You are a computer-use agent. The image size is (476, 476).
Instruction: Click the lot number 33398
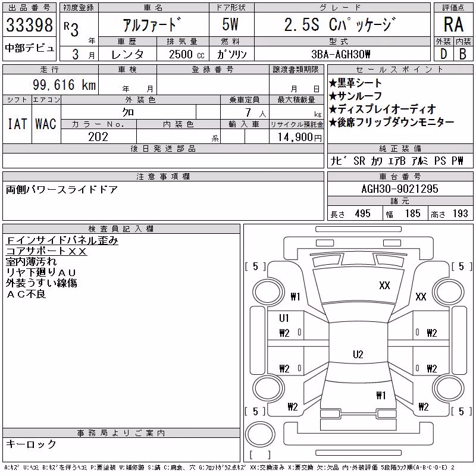[x=29, y=25]
